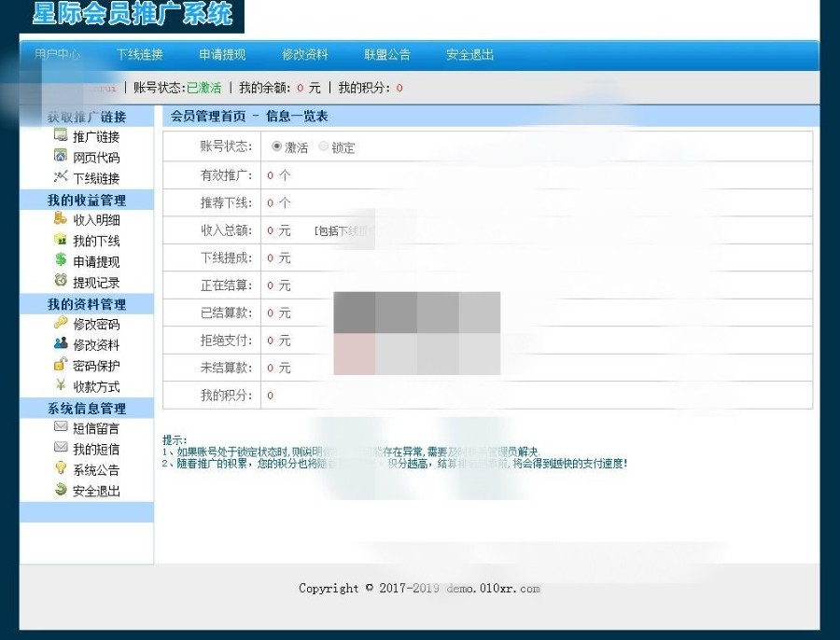
Task: Open the 短信留言 sidebar link
Action: 96,428
